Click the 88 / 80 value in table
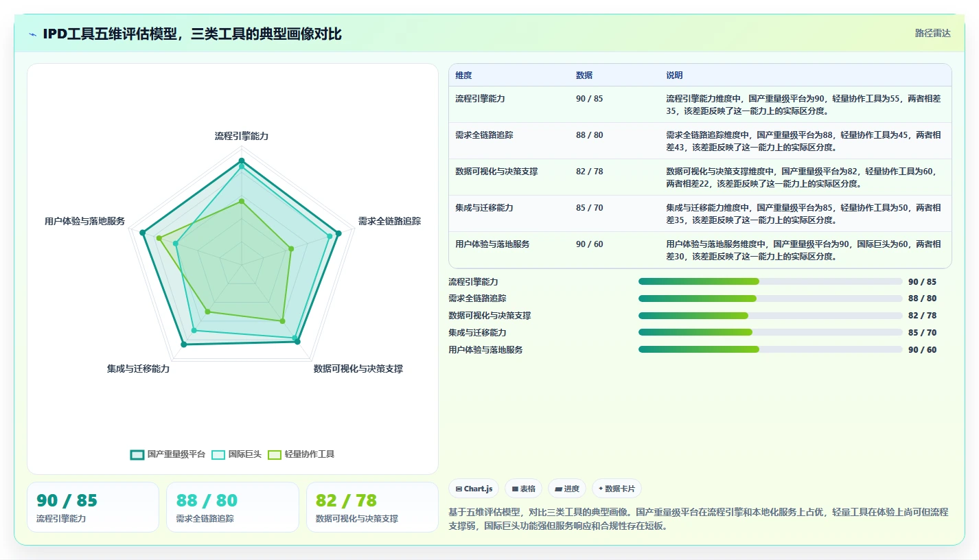979x560 pixels. [x=590, y=135]
